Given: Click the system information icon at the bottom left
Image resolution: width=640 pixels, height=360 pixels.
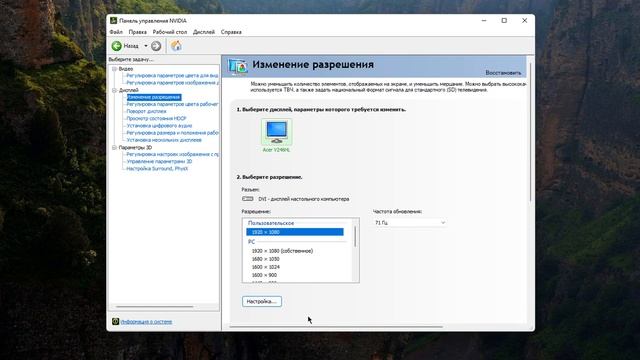Looking at the screenshot, I should [115, 322].
